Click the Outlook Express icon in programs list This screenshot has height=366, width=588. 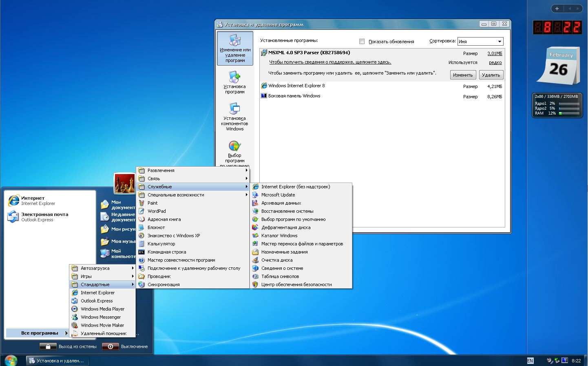[x=75, y=301]
